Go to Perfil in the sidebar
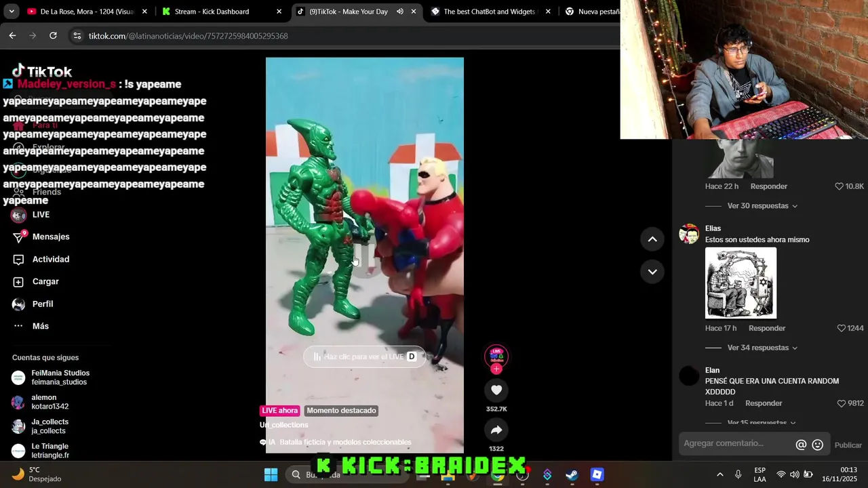The height and width of the screenshot is (488, 868). tap(33, 304)
